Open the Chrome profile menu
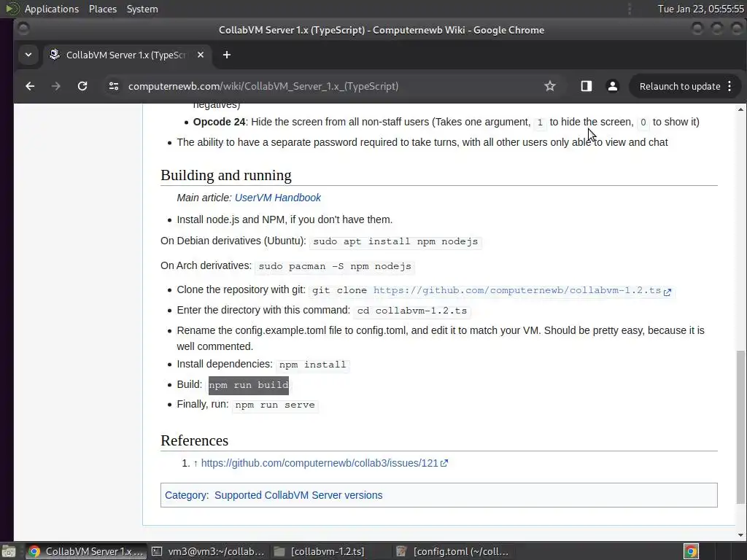This screenshot has width=747, height=560. [x=613, y=86]
